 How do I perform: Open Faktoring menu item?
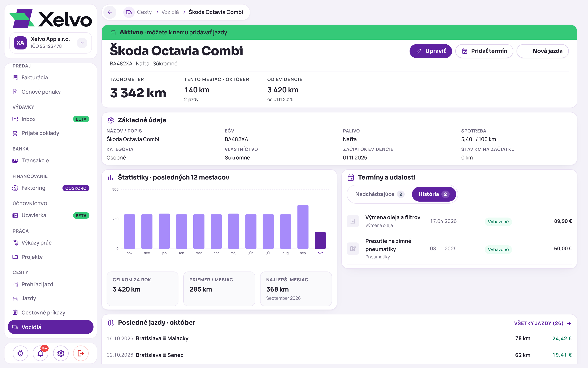tap(51, 188)
